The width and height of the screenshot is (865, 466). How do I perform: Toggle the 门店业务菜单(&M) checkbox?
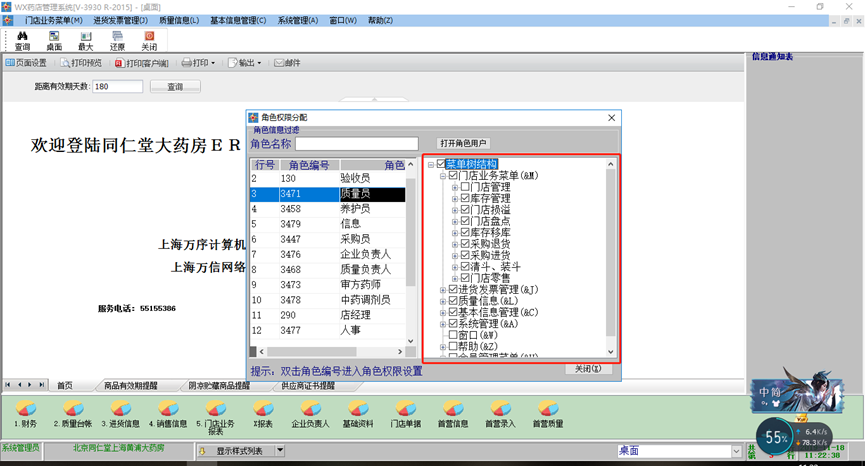point(453,175)
